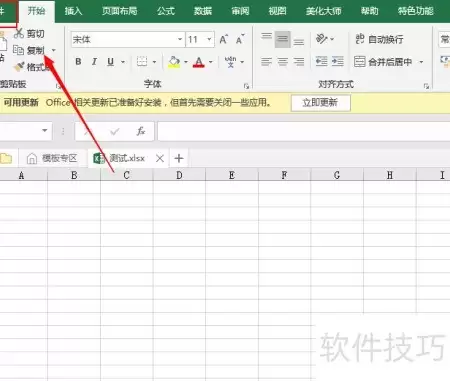Decrease font size with small A
The height and width of the screenshot is (381, 450).
(240, 39)
